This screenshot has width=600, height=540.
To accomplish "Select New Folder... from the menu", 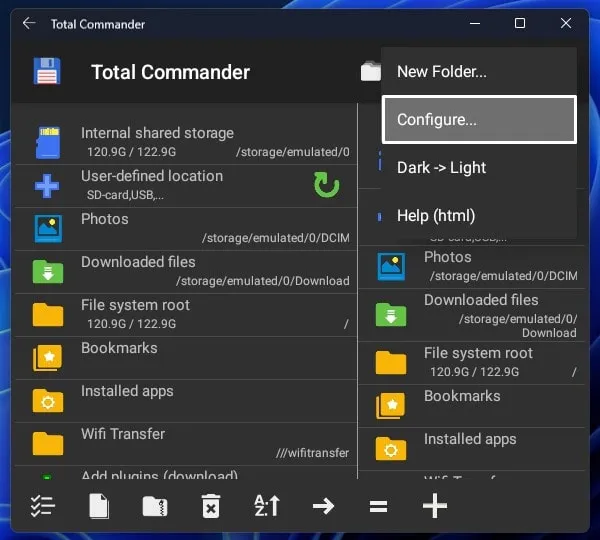I will tap(479, 72).
